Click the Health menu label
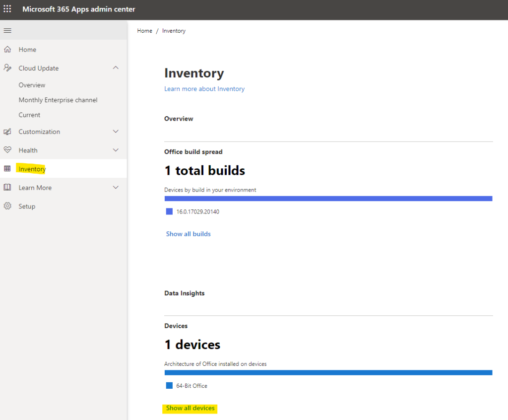The image size is (508, 420). 28,150
